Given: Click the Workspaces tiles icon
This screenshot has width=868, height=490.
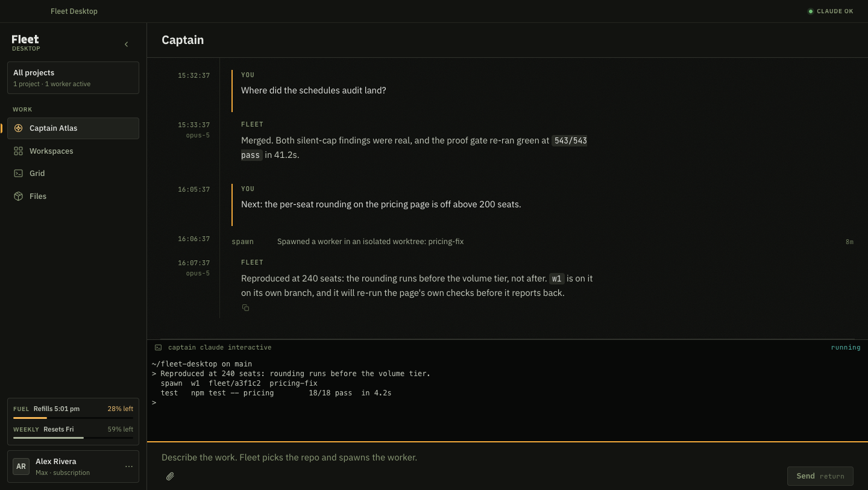Looking at the screenshot, I should tap(18, 151).
